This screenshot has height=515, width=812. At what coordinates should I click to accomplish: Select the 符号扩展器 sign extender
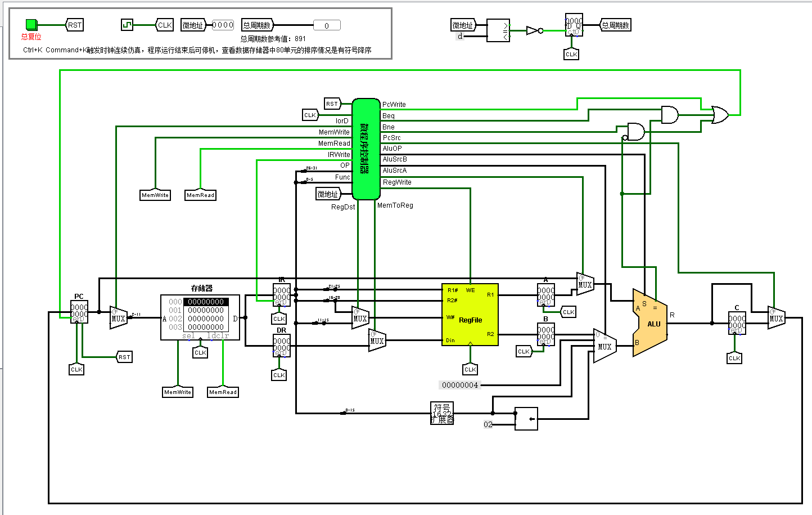(x=442, y=413)
